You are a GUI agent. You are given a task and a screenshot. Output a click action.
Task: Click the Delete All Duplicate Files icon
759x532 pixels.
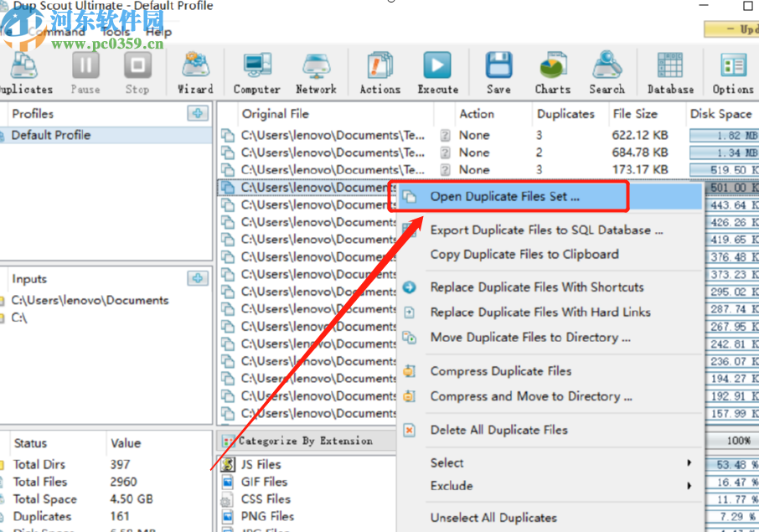pos(410,431)
